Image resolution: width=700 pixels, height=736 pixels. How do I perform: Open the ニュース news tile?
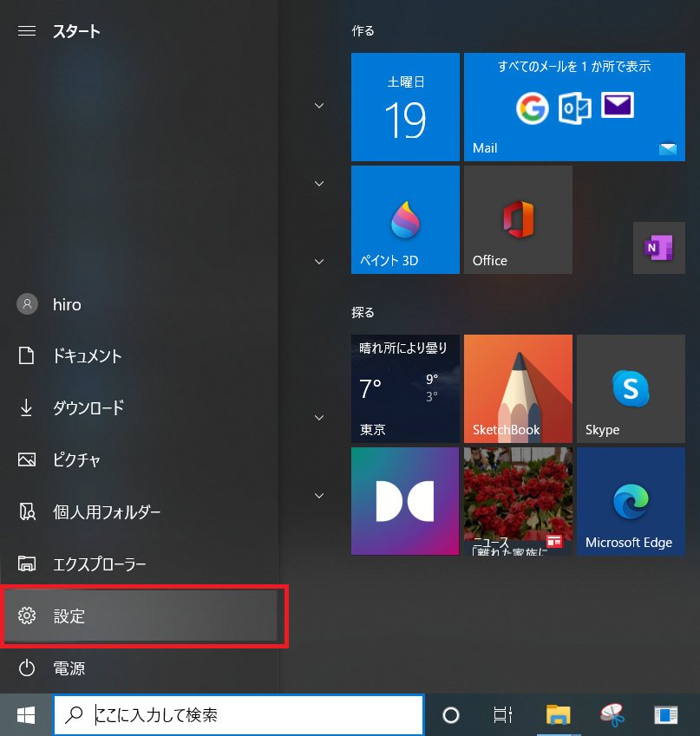518,501
